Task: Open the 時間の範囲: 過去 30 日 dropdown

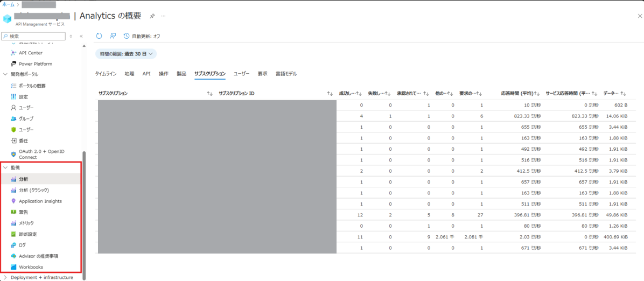Action: tap(126, 54)
